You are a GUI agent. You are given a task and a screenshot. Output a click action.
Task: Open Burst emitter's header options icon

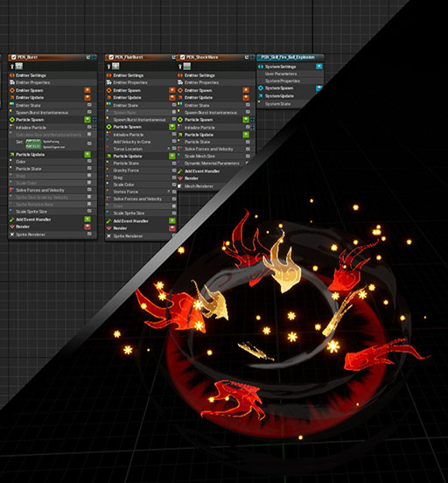(88, 57)
